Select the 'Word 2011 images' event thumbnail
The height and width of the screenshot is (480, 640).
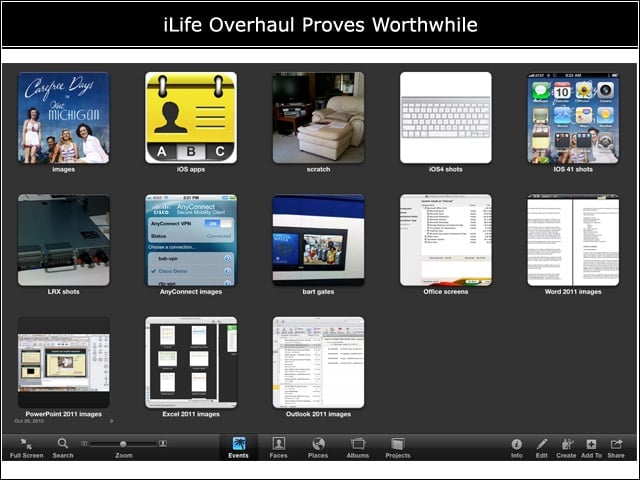point(573,240)
